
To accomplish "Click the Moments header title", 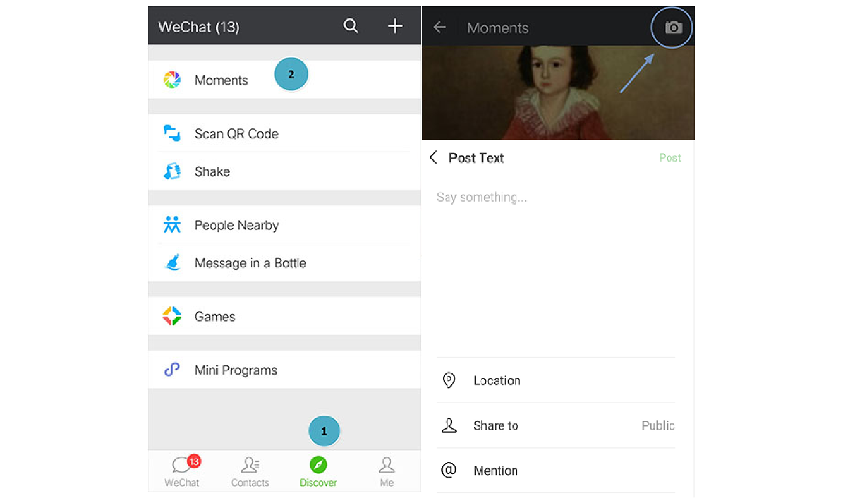I will pos(498,27).
